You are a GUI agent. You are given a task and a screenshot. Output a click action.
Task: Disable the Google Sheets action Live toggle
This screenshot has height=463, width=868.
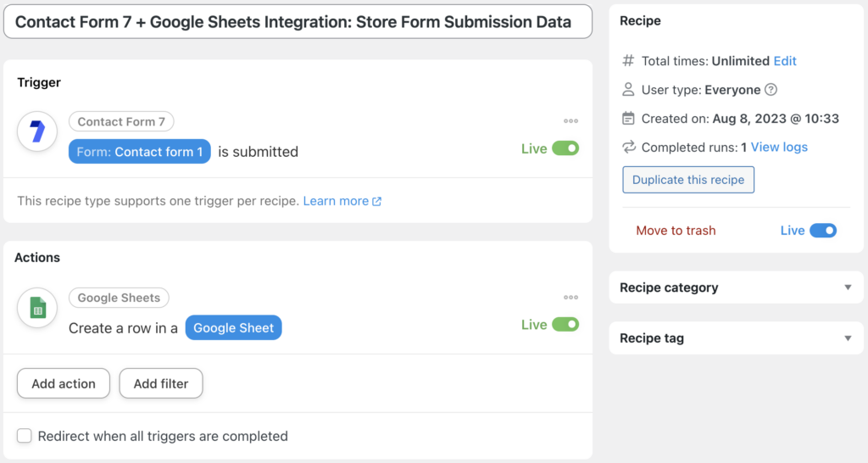(565, 325)
